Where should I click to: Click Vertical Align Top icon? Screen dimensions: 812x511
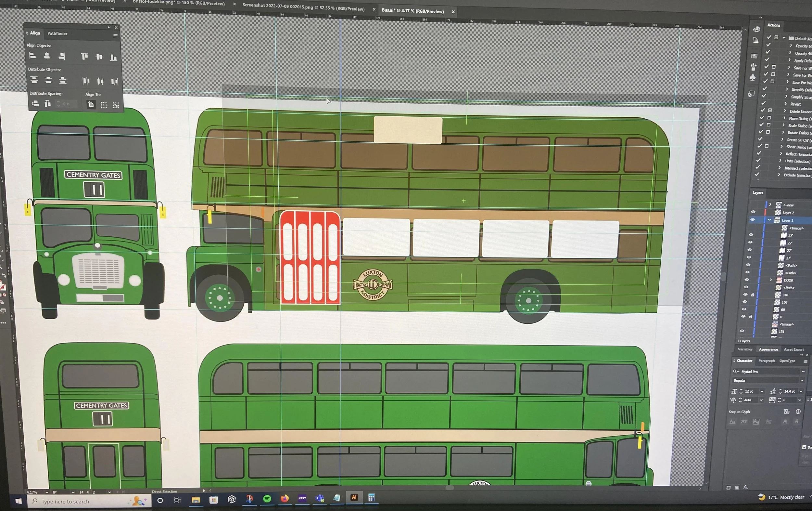point(85,57)
